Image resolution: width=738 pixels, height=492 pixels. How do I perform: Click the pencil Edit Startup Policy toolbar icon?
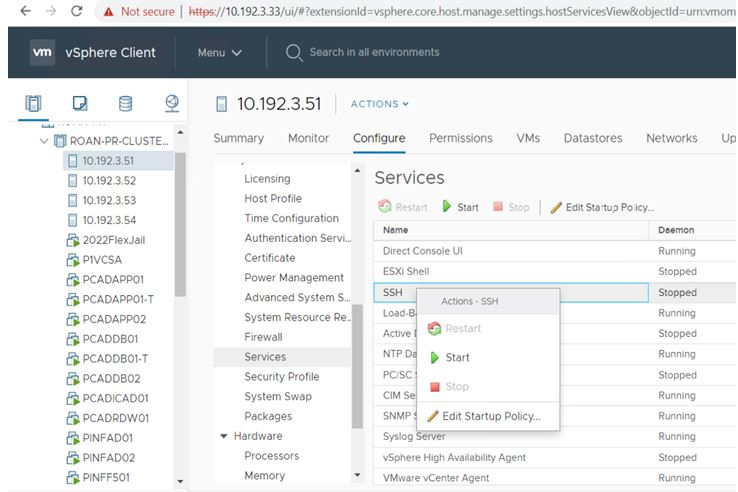(x=556, y=207)
